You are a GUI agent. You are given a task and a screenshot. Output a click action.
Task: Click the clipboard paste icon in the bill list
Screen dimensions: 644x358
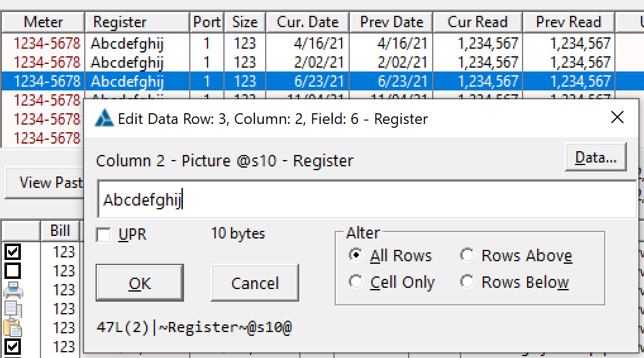point(13,328)
